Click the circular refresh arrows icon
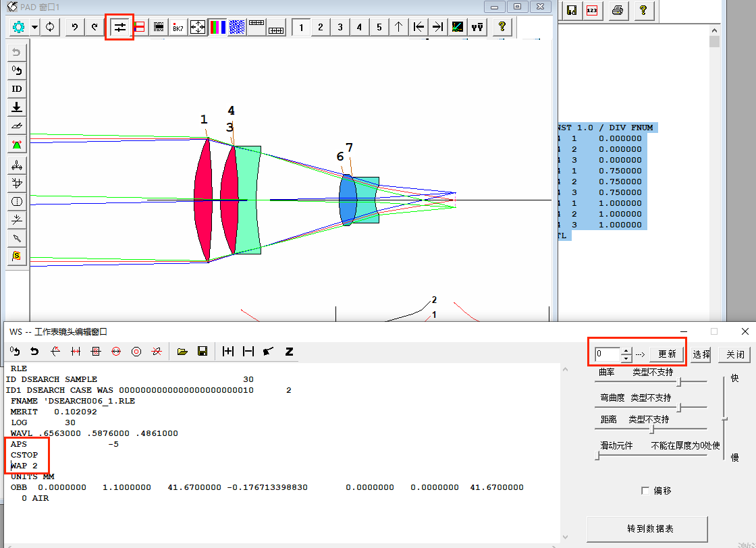756x548 pixels. [x=50, y=27]
